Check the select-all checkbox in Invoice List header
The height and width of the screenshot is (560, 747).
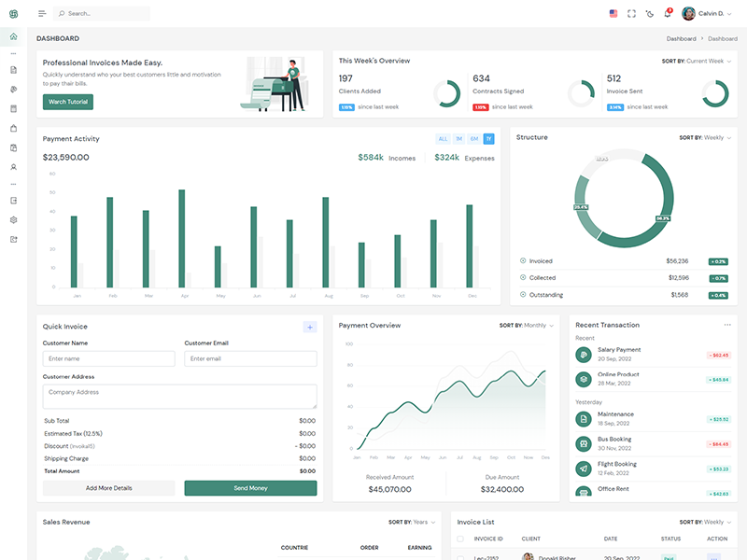[459, 539]
